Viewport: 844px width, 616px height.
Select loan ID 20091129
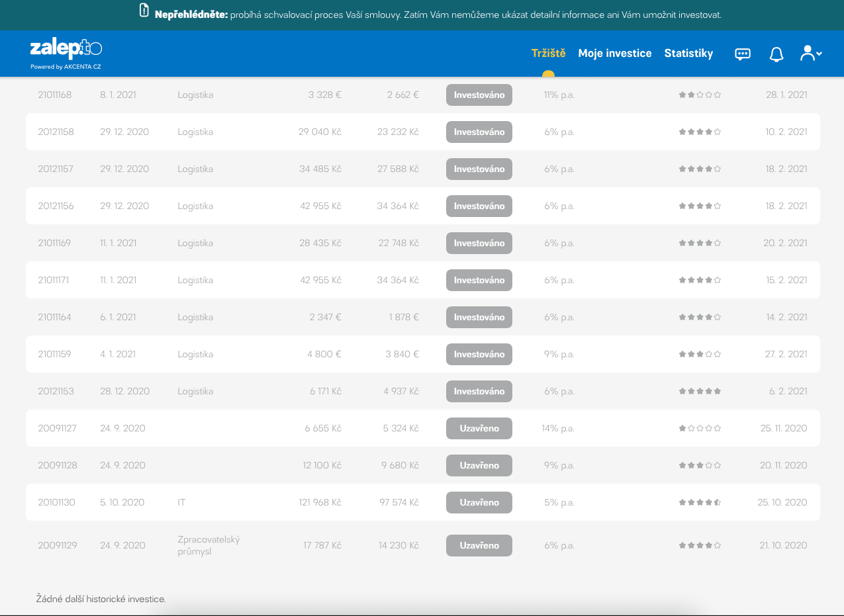58,546
